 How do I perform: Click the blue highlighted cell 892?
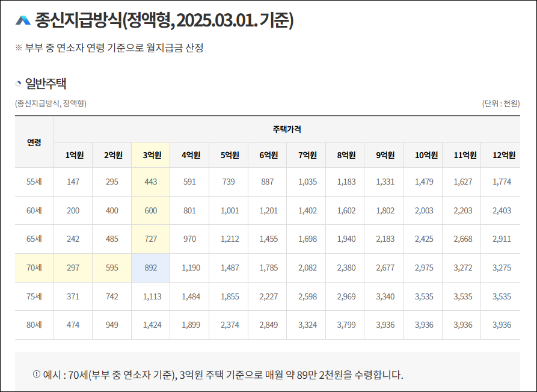point(151,268)
